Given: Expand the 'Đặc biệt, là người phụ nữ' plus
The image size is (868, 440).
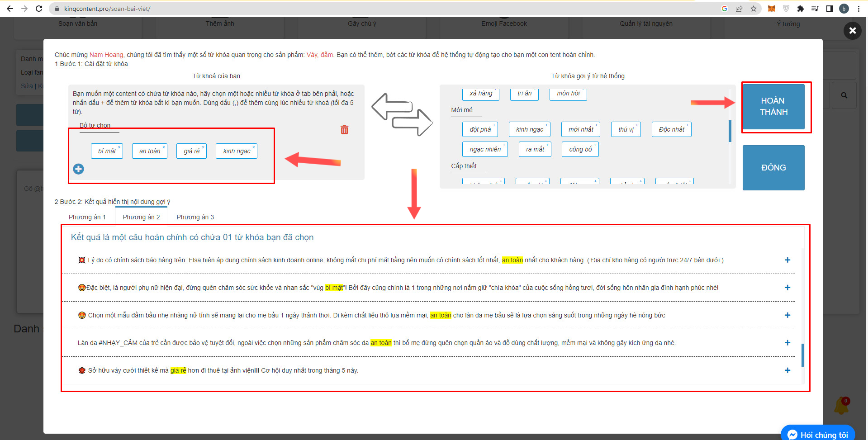Looking at the screenshot, I should pos(787,288).
